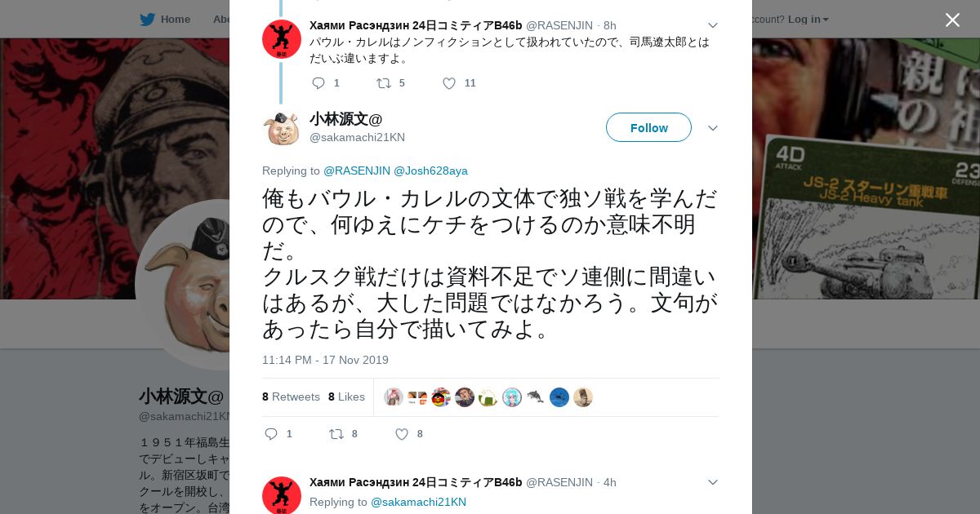Expand options chevron beside the Follow button
The image size is (980, 514).
click(x=713, y=128)
